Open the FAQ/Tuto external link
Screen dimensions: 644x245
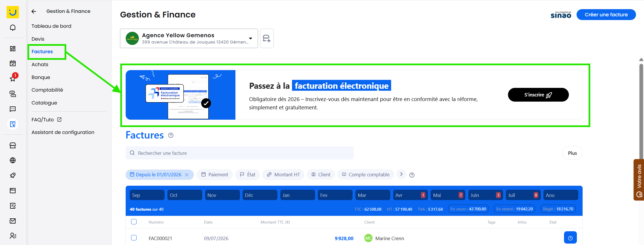pyautogui.click(x=47, y=120)
